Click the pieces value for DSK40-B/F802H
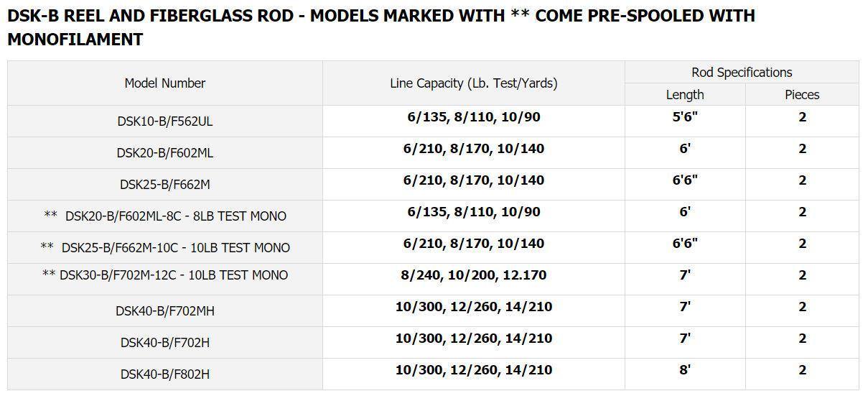 pos(802,370)
